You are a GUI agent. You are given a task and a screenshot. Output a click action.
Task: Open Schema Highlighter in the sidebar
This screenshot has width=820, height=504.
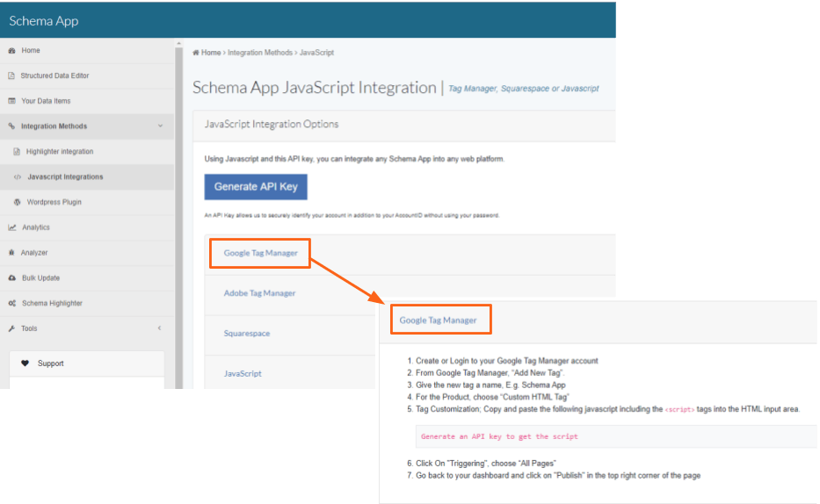click(x=87, y=304)
